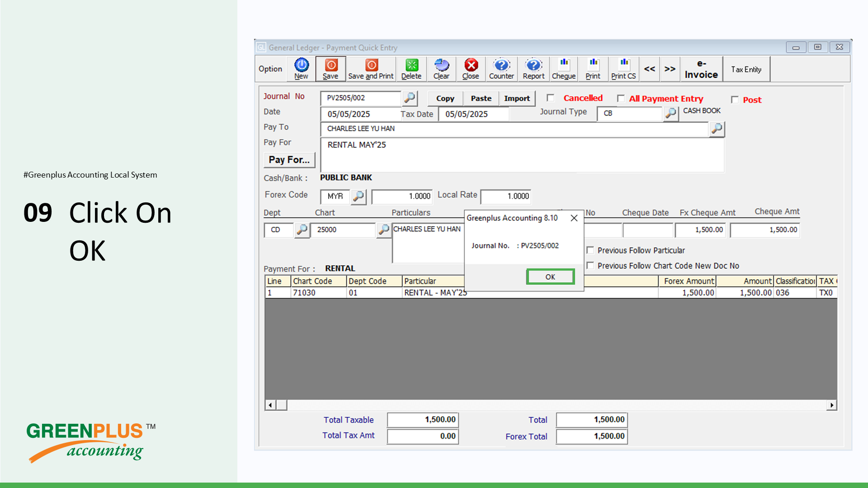
Task: Click the forex rate 1.0000 field
Action: [402, 197]
